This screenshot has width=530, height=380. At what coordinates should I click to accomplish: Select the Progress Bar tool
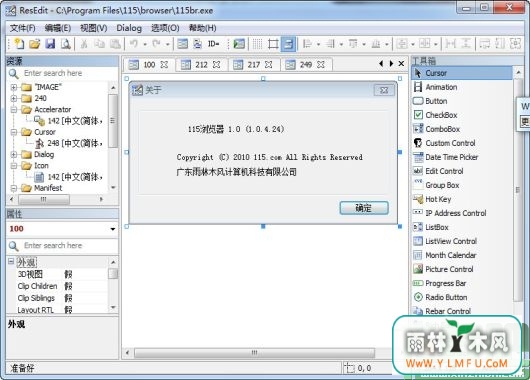pos(462,284)
